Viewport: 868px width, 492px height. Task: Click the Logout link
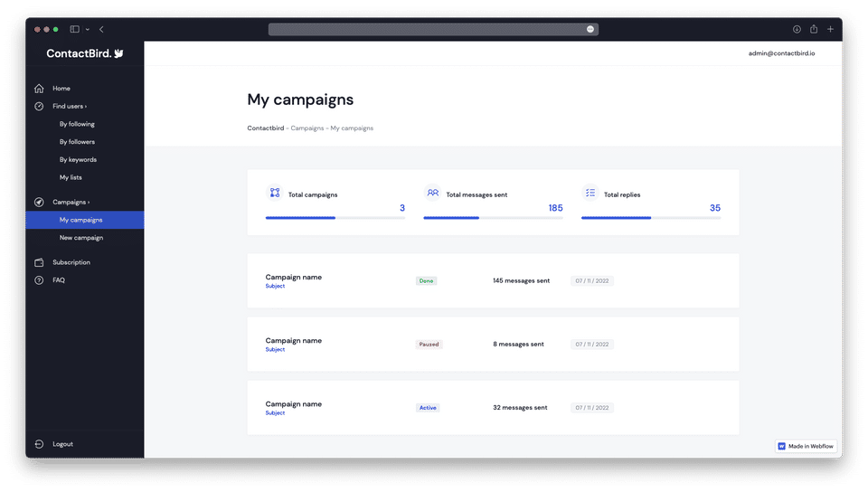click(62, 444)
